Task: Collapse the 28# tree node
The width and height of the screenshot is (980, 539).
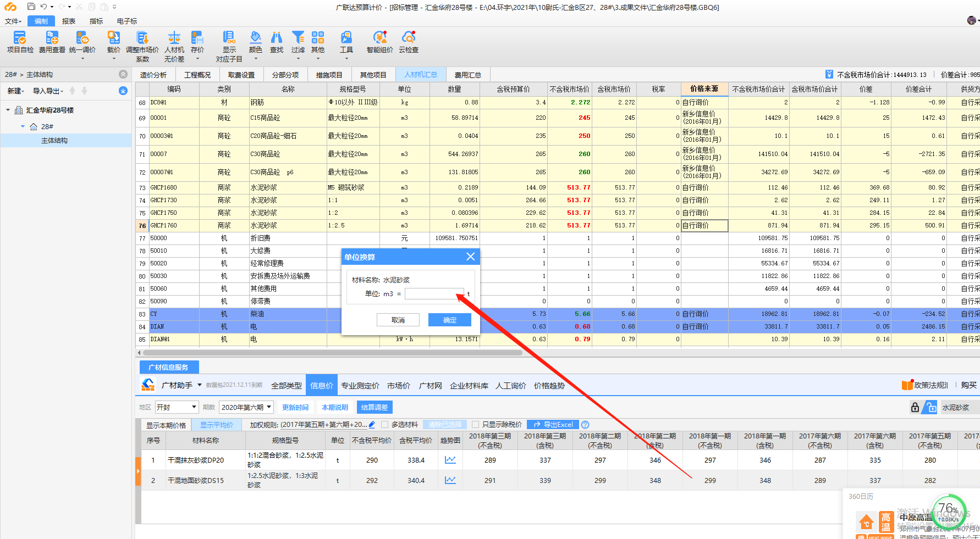Action: 23,126
